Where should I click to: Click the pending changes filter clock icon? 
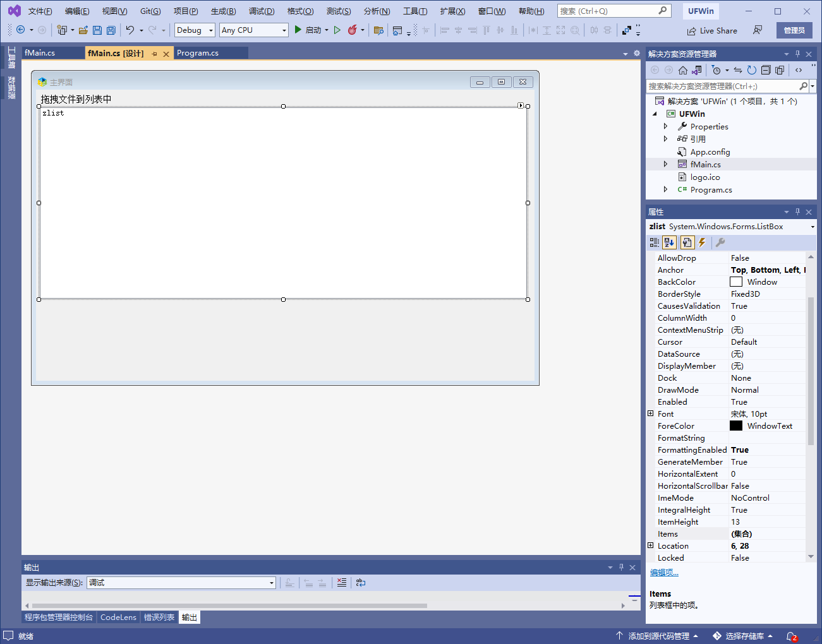point(716,70)
